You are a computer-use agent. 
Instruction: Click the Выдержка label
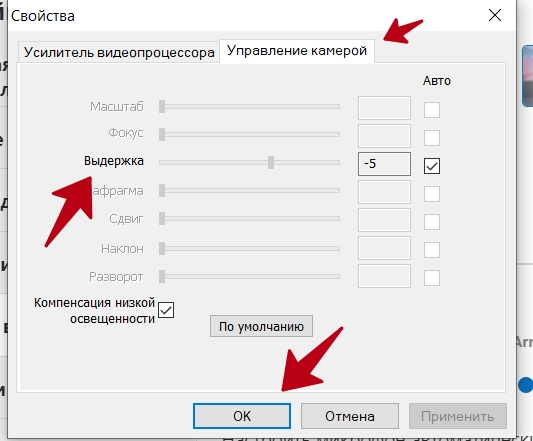point(114,161)
